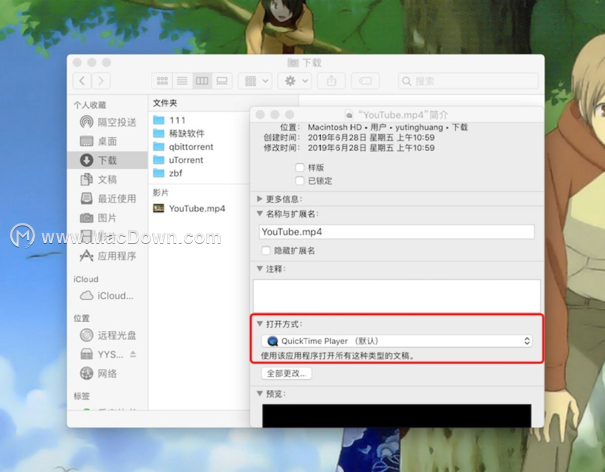Viewport: 605px width, 472px height.
Task: Go back in Finder history
Action: [x=82, y=81]
